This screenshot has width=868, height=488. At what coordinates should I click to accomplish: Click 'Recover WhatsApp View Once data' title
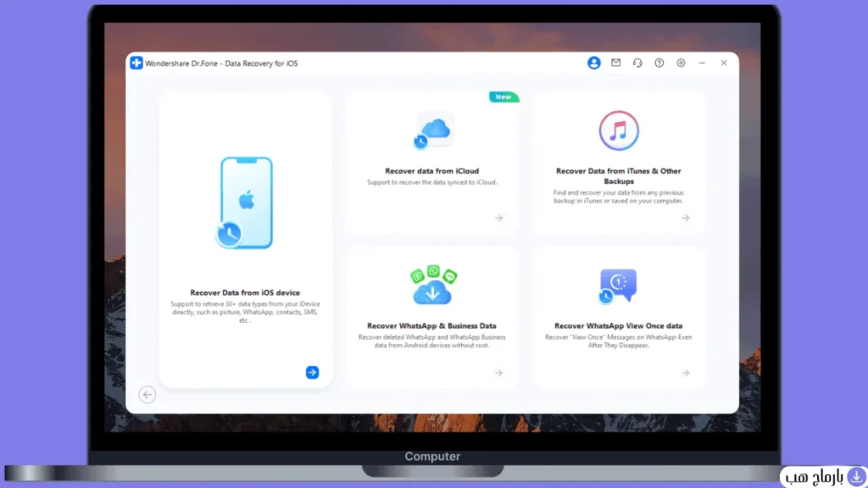pyautogui.click(x=618, y=326)
